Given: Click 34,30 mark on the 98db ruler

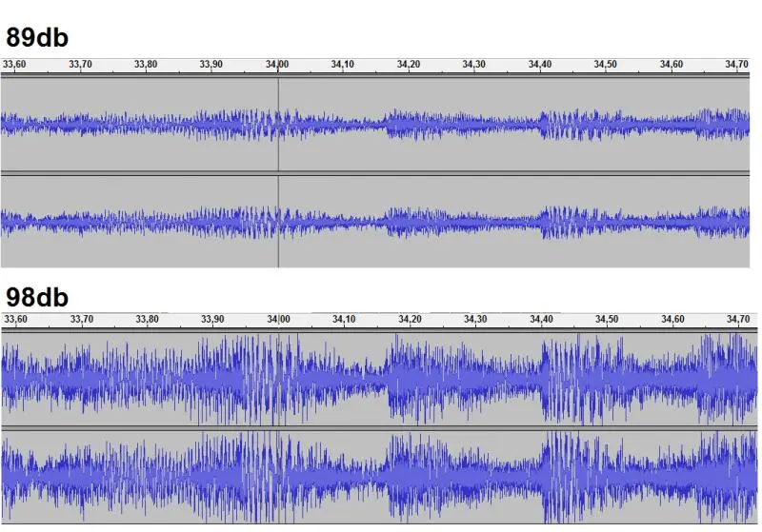Looking at the screenshot, I should [474, 320].
